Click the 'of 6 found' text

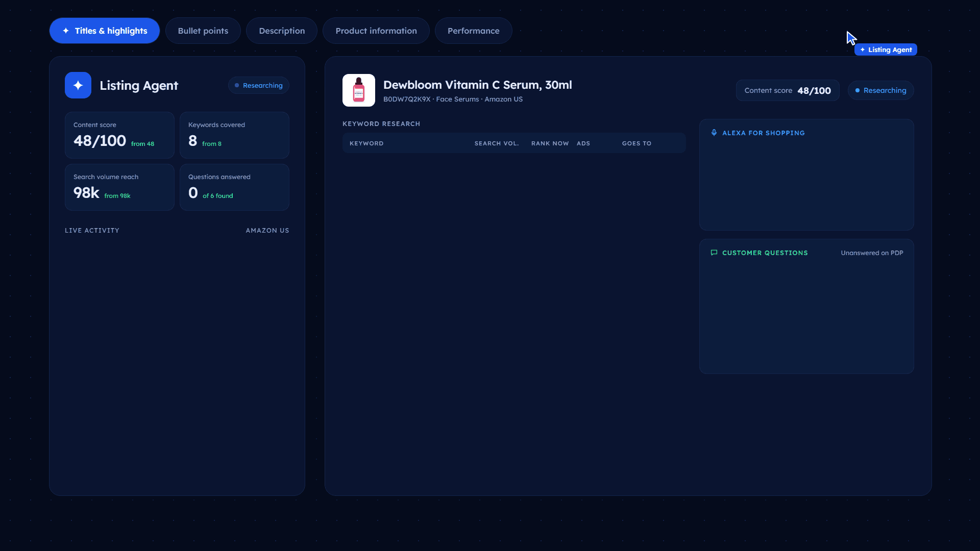pyautogui.click(x=218, y=196)
